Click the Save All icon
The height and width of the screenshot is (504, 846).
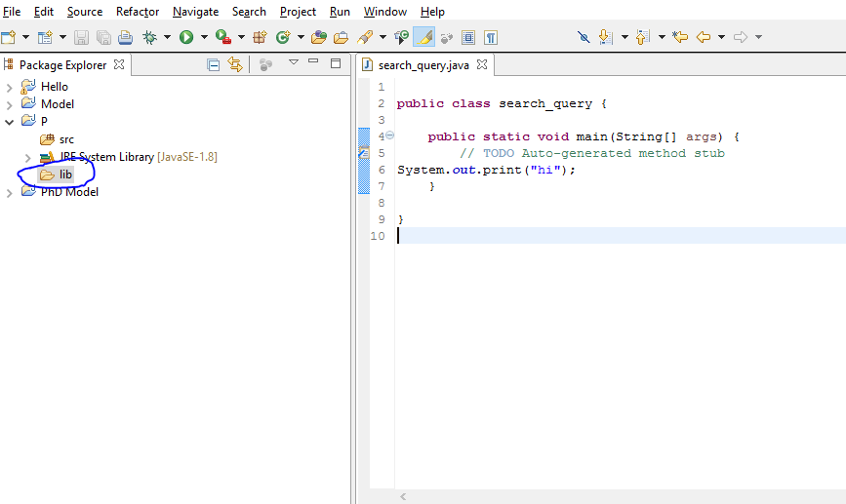[x=103, y=37]
